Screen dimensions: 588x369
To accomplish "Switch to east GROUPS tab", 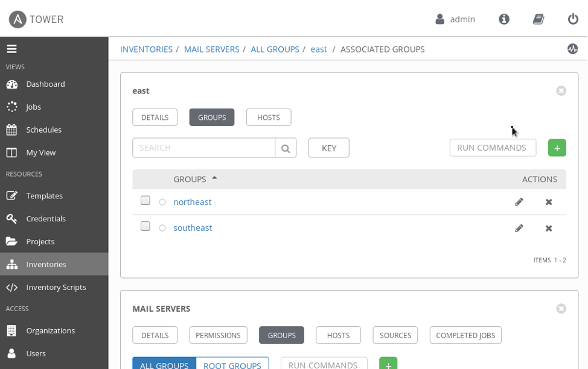I will pos(212,117).
